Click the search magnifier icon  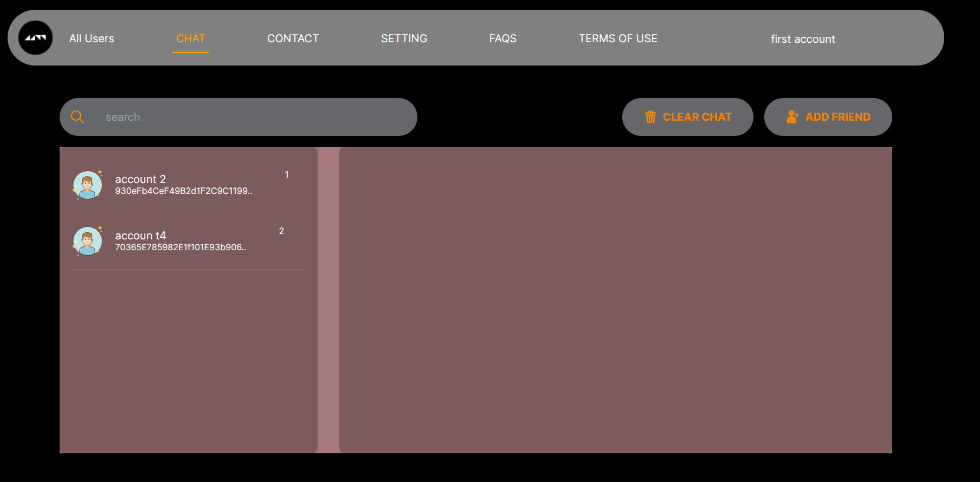(x=78, y=117)
